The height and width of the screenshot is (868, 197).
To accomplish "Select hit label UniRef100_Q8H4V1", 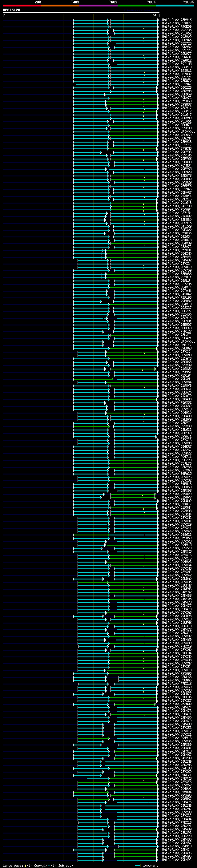I will tap(177, 257).
